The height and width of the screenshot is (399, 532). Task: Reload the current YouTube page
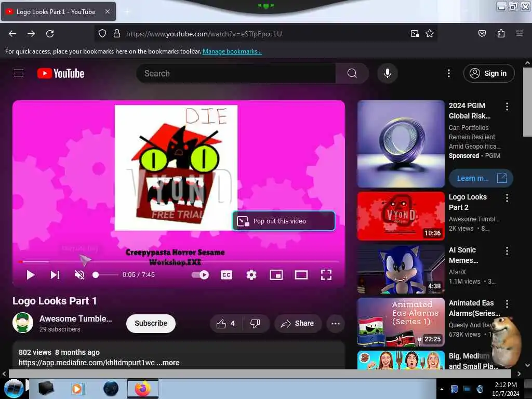[50, 34]
